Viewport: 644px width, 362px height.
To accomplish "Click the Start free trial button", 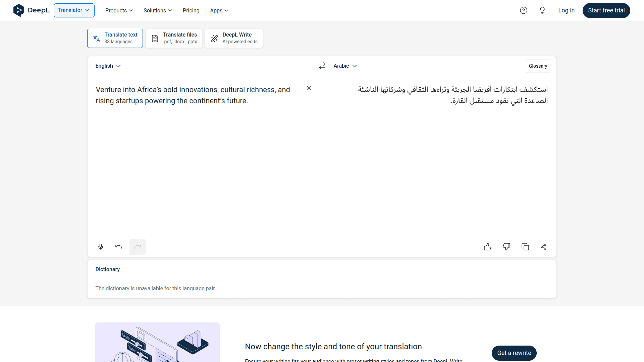I will point(606,10).
